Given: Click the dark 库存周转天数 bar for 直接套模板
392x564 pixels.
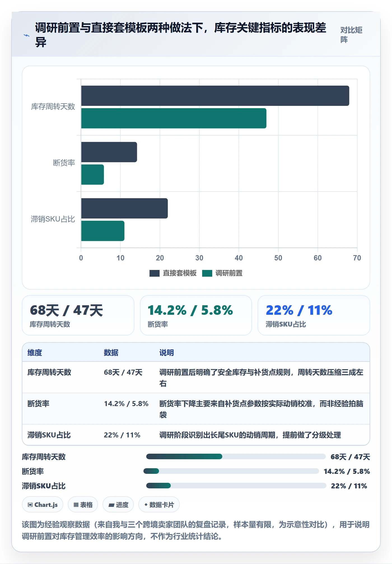Looking at the screenshot, I should [215, 96].
